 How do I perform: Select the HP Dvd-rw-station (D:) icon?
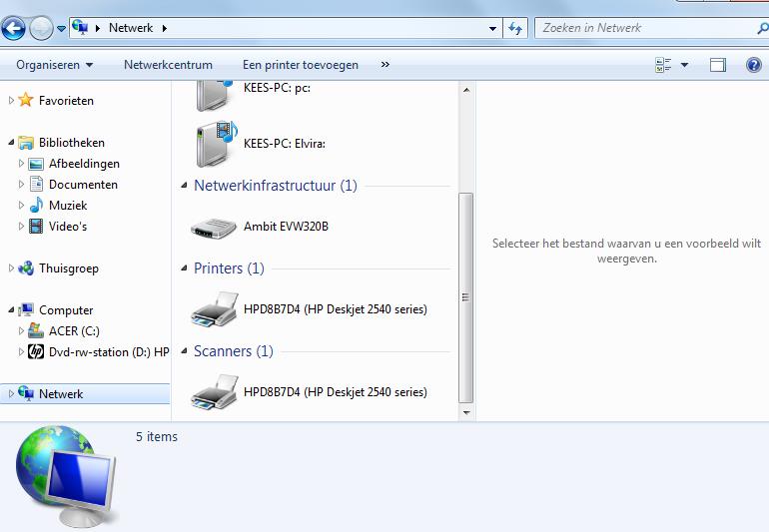(36, 351)
